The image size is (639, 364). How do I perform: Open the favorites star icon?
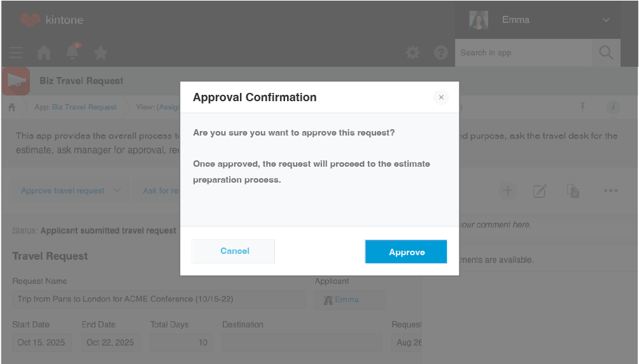(101, 53)
